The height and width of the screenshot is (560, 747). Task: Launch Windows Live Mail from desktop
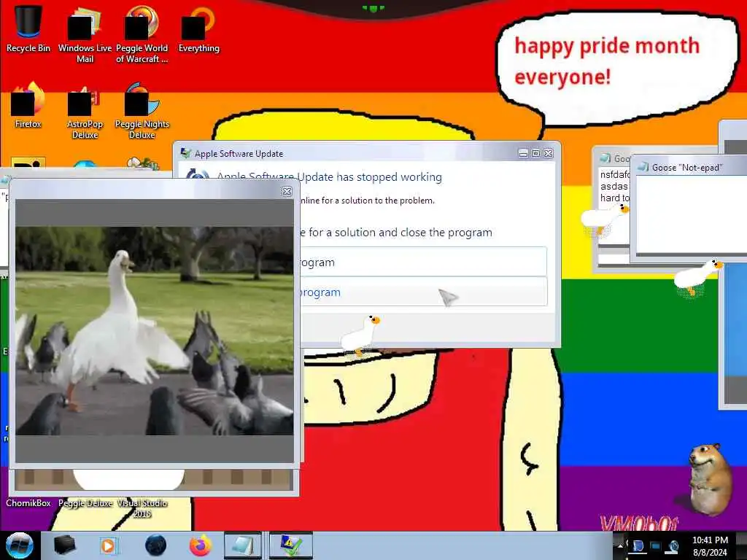[x=85, y=34]
